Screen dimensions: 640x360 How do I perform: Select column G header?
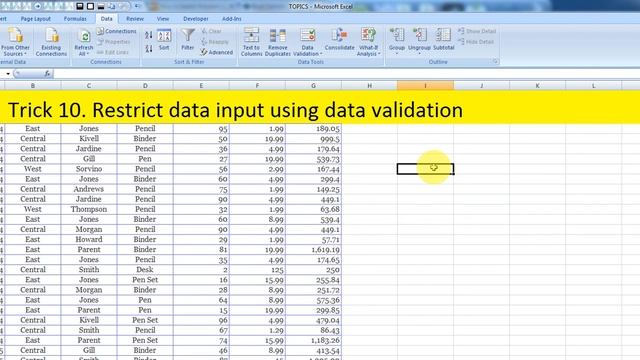coord(313,86)
